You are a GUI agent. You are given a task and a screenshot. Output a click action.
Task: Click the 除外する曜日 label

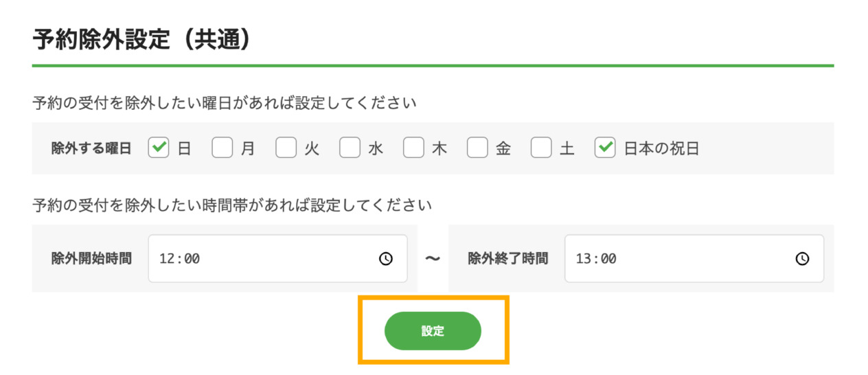[x=91, y=148]
